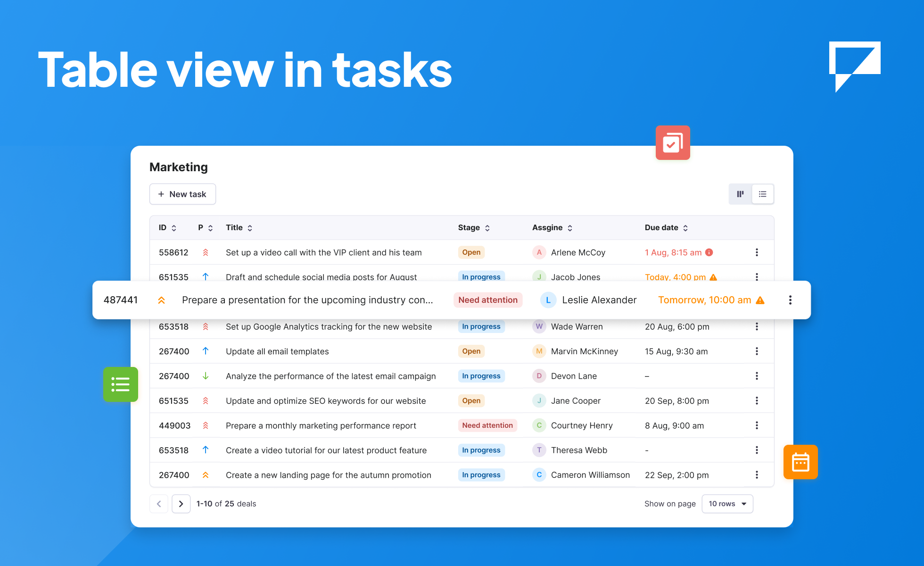Screen dimensions: 924x566
Task: Click the New task button
Action: (182, 194)
